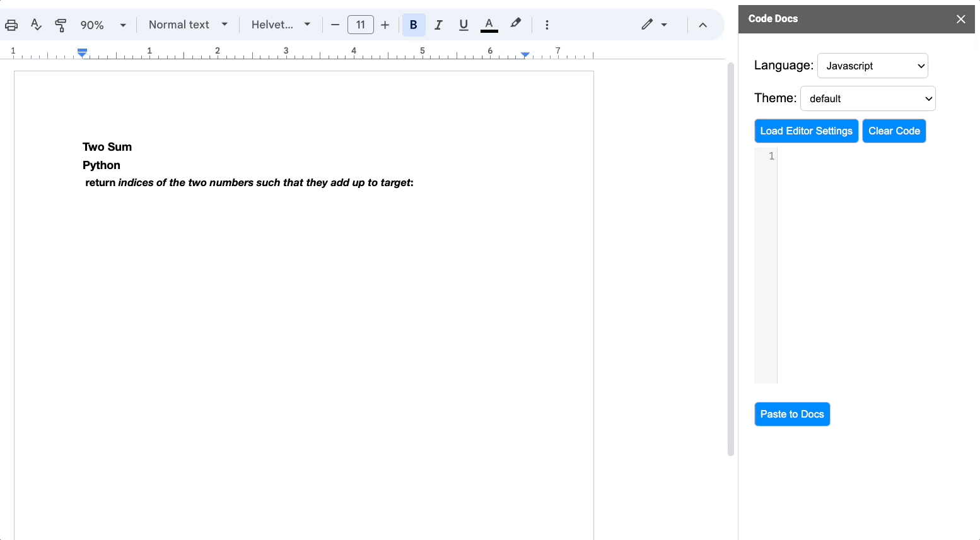Toggle Italic formatting
980x540 pixels.
point(438,25)
